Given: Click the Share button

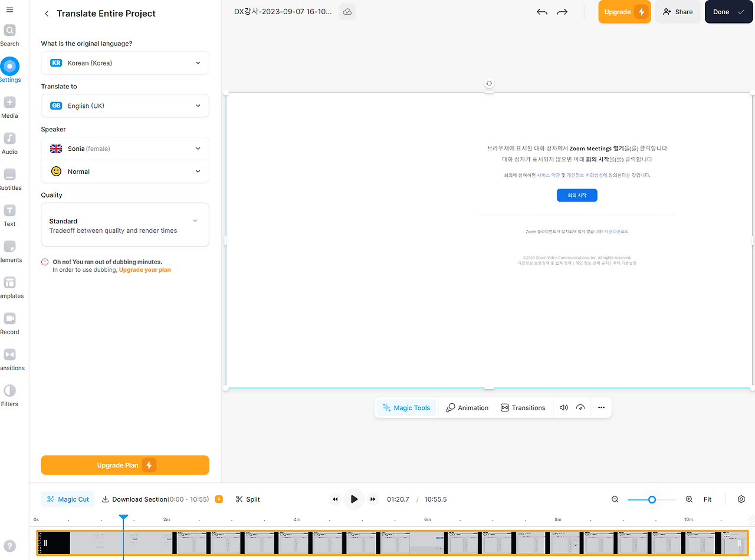Looking at the screenshot, I should (678, 12).
